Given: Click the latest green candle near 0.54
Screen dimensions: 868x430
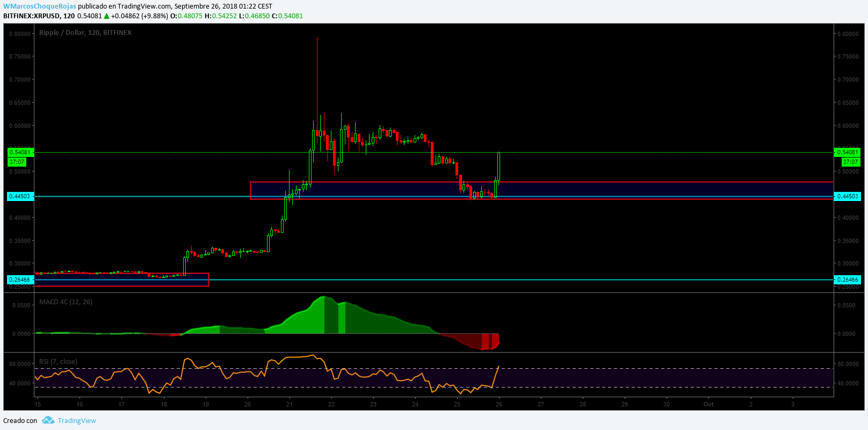Looking at the screenshot, I should [x=499, y=167].
